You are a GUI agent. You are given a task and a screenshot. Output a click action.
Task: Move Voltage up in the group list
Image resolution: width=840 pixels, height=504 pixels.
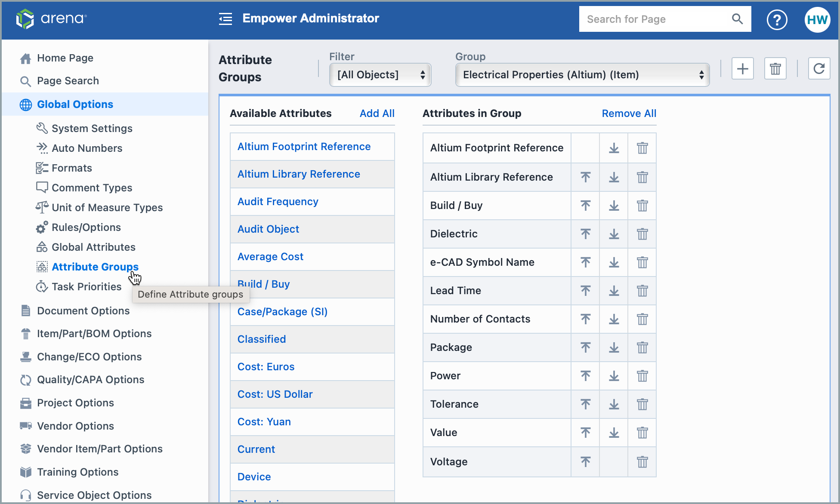585,461
